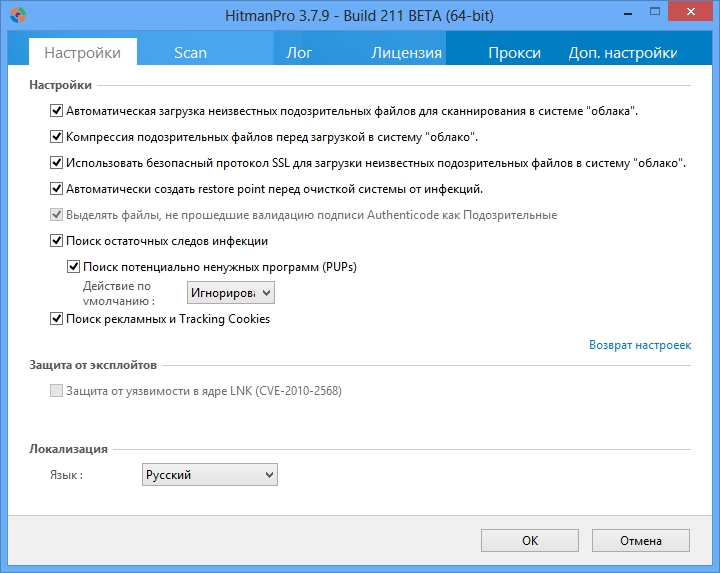Click the HitmanPro 3.7.9 title text
Image resolution: width=720 pixels, height=573 pixels.
(359, 16)
